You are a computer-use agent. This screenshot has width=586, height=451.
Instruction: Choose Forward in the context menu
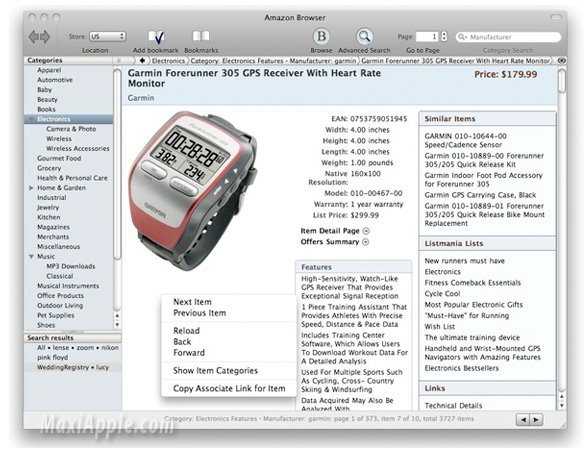(x=189, y=353)
